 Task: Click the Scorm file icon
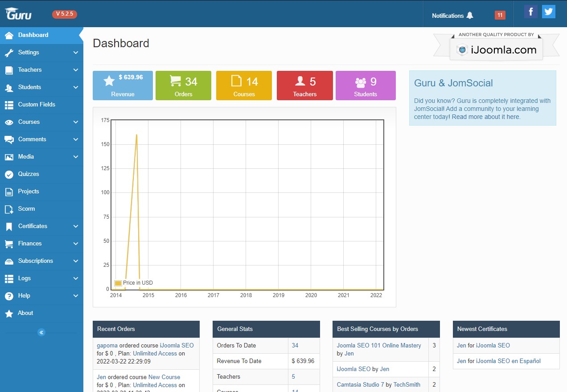click(x=9, y=209)
